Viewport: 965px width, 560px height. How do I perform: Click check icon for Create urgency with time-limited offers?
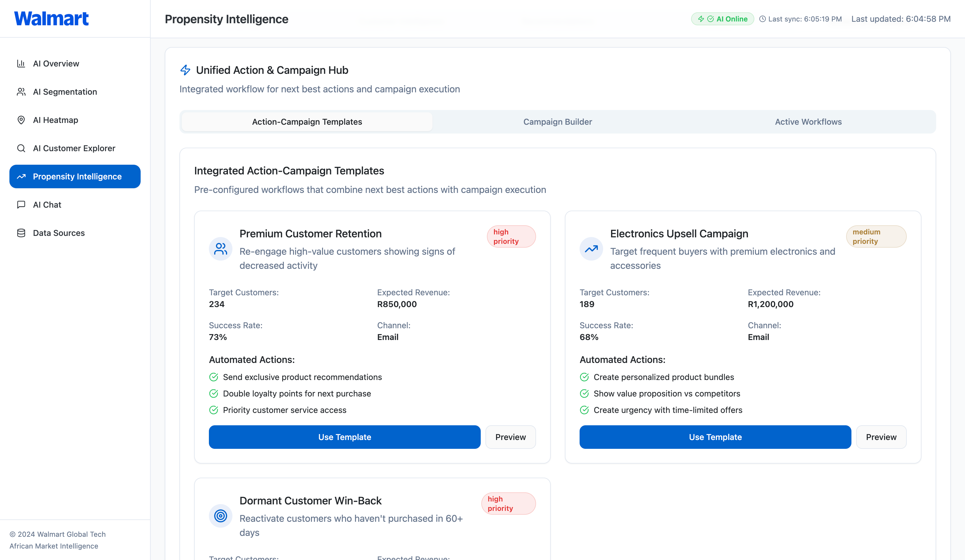point(584,410)
